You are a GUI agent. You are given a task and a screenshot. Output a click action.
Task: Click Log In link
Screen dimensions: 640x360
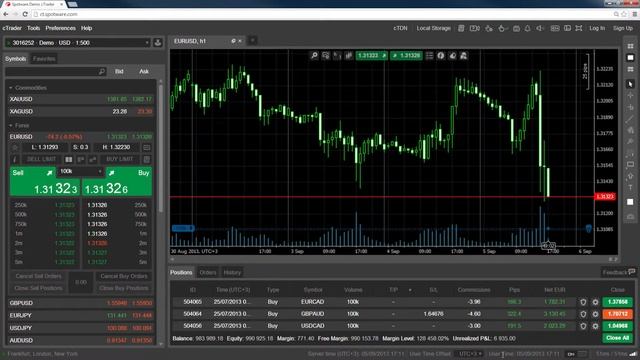[x=597, y=28]
